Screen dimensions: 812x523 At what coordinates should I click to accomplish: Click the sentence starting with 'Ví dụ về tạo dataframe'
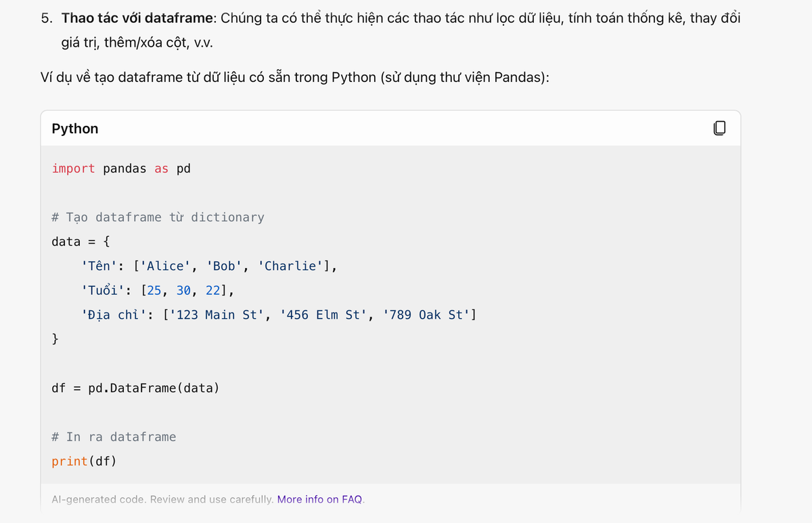pos(294,76)
